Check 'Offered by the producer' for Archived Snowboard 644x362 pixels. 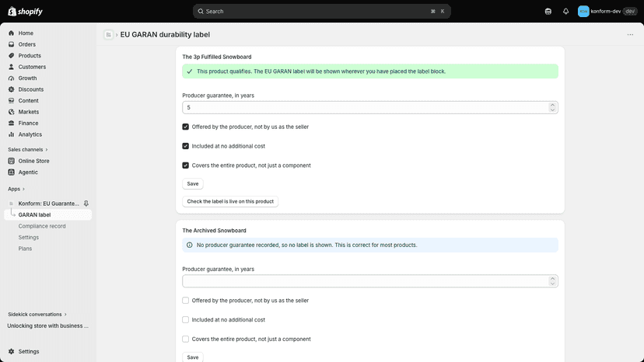pos(186,301)
